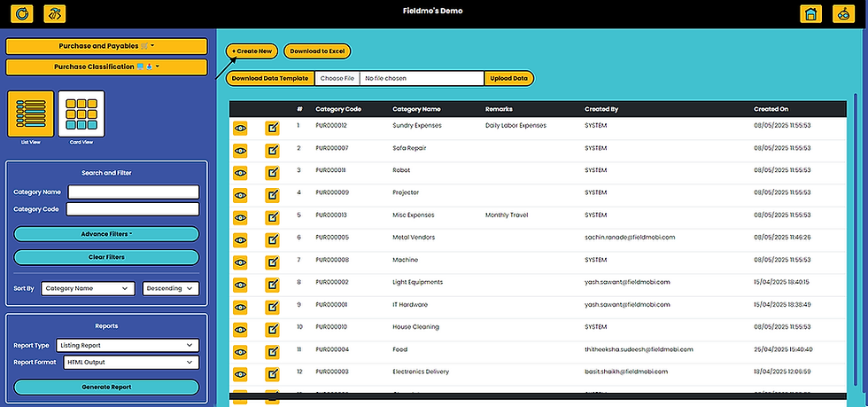View the Sofa Repair record
Screen dimensions: 868x407
click(240, 150)
